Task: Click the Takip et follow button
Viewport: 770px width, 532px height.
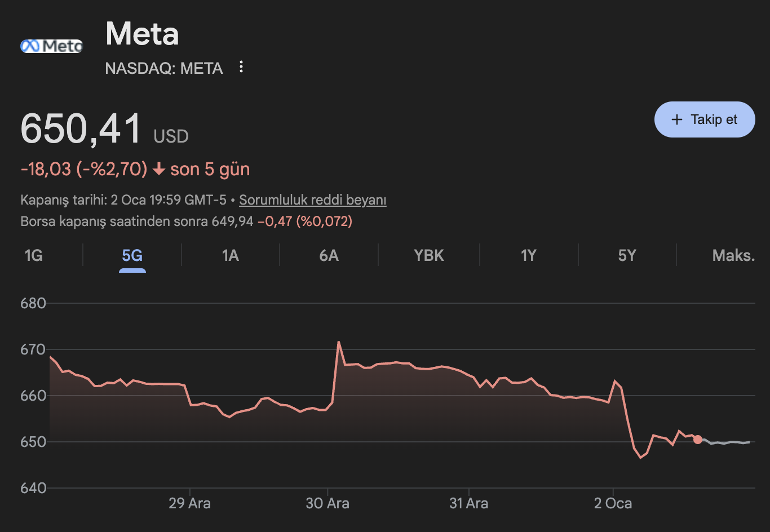Action: 705,119
